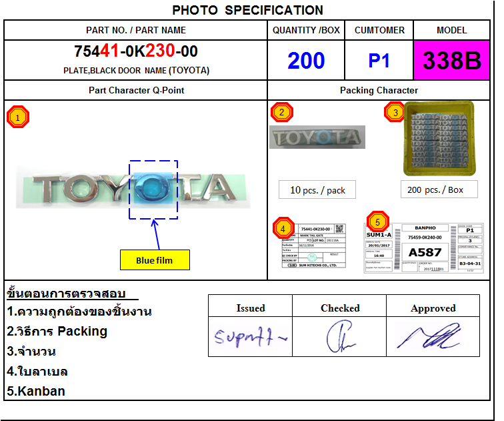Click step "2.วิธีการ Packing"
This screenshot has width=504, height=421.
(x=57, y=331)
